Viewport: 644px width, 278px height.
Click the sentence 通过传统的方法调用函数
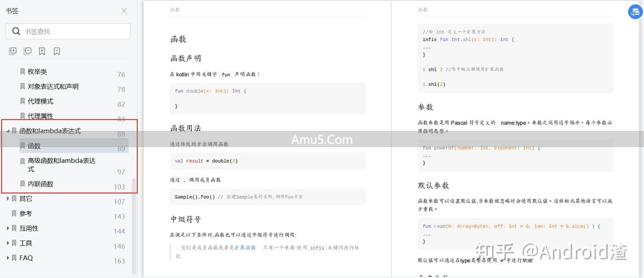click(199, 144)
